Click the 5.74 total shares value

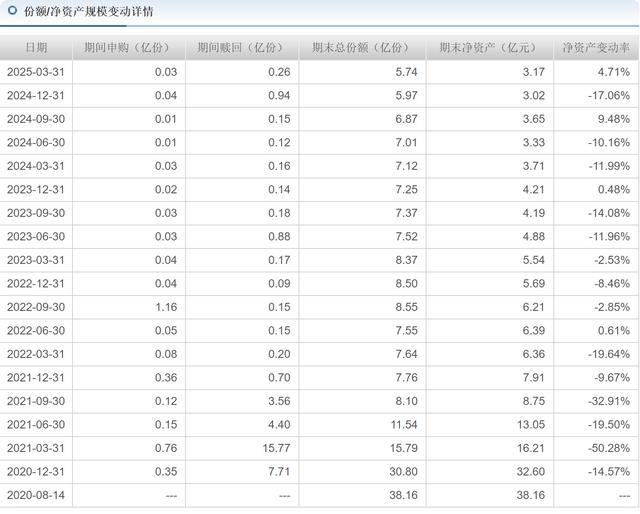point(407,72)
